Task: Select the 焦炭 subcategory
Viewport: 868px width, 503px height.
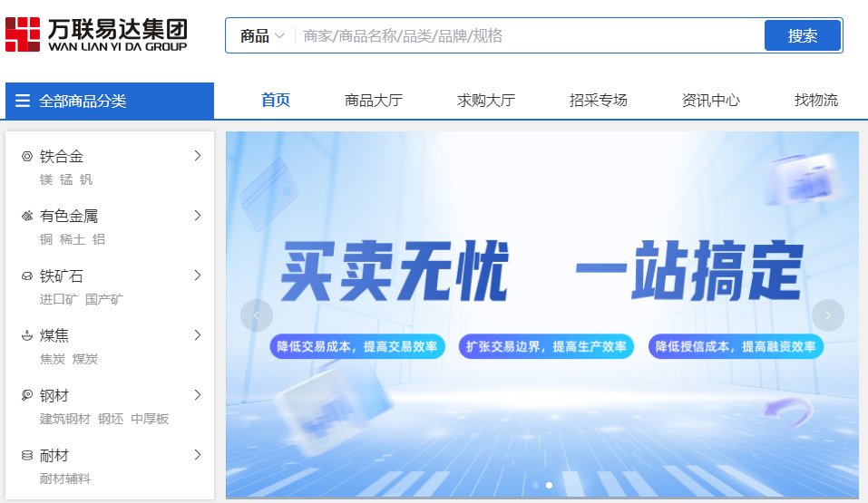Action: [53, 359]
